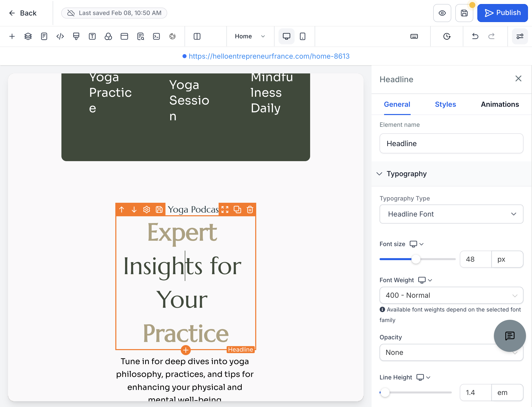Image resolution: width=532 pixels, height=407 pixels.
Task: Open headline element gear settings
Action: 147,210
